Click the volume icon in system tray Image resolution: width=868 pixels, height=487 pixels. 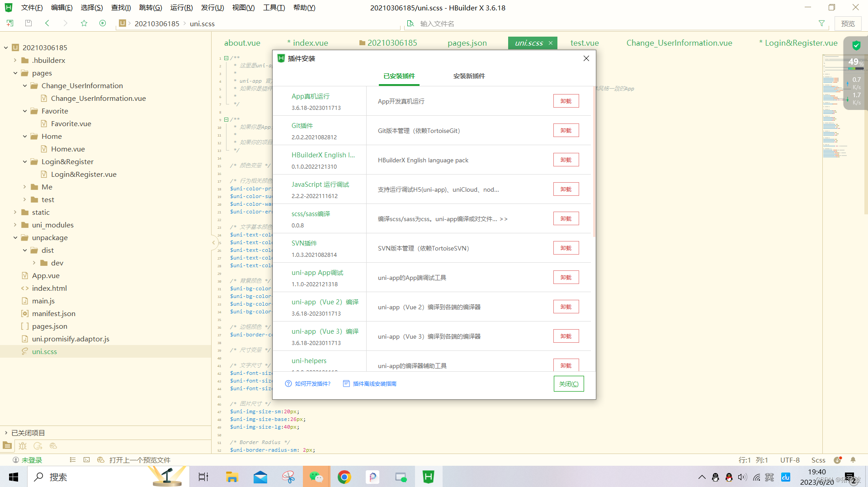(x=742, y=477)
